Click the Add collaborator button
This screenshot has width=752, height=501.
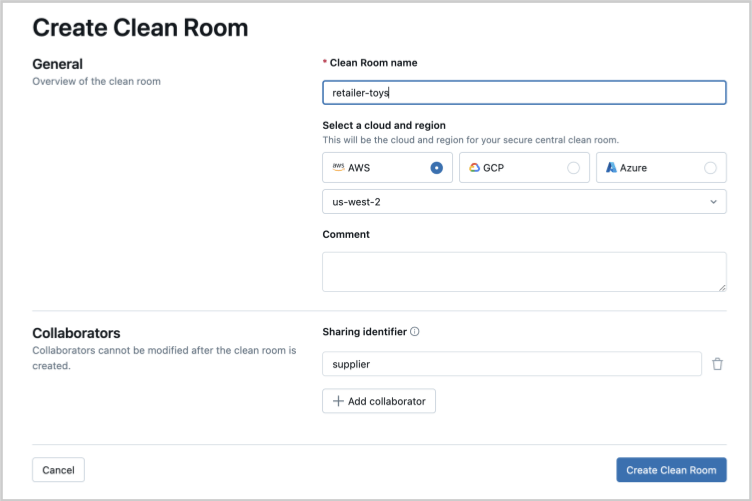[x=379, y=401]
